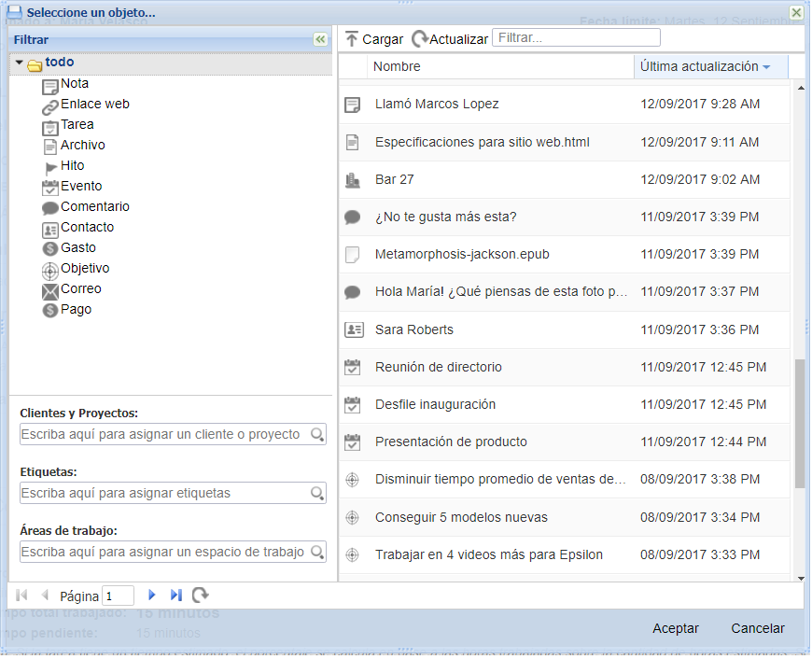Click the Filtrar text input in toolbar
The height and width of the screenshot is (659, 812).
576,38
